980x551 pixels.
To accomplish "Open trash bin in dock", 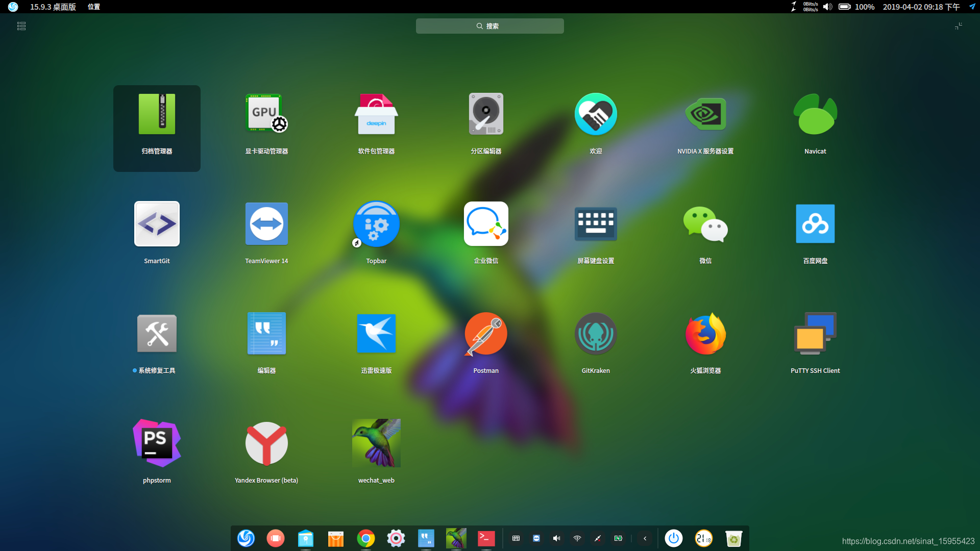I will point(734,538).
